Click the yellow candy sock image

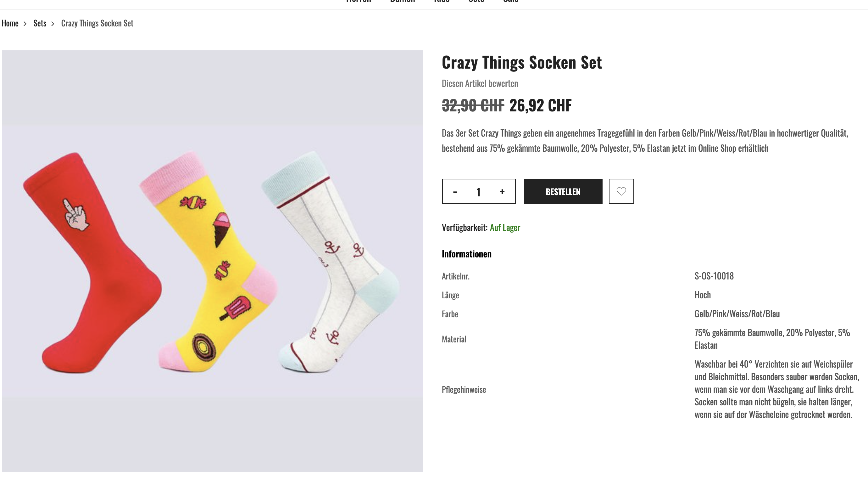click(209, 261)
